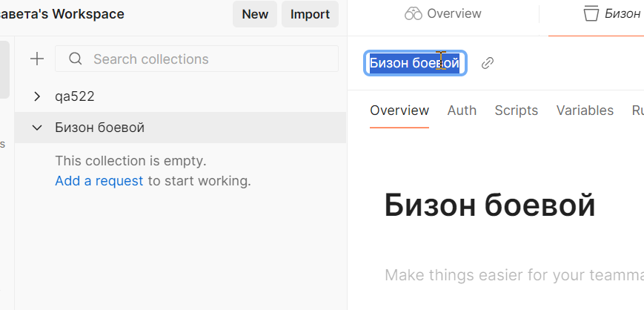644x310 pixels.
Task: Switch to the Auth tab
Action: 462,111
